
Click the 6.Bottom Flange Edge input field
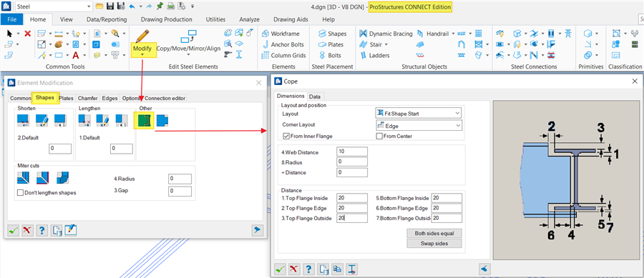447,208
